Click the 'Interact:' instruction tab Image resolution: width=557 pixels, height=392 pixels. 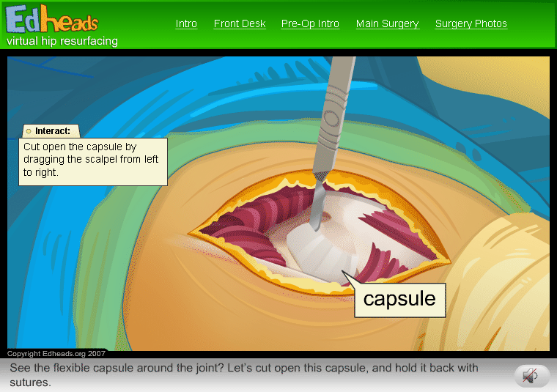coord(51,131)
